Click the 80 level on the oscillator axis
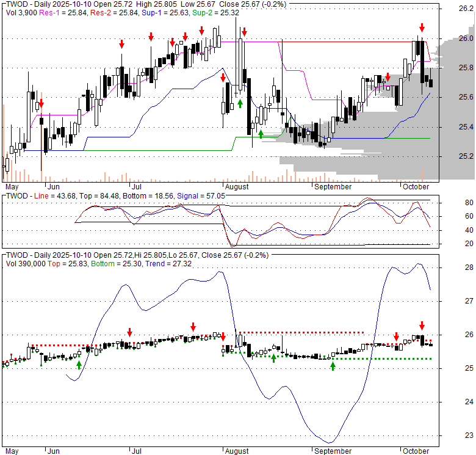The height and width of the screenshot is (455, 476). point(469,203)
